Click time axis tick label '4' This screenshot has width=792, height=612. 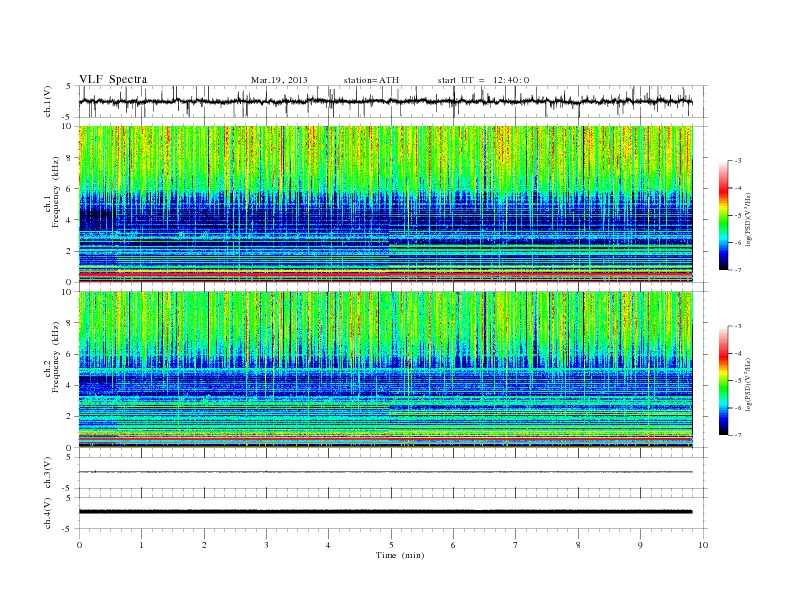click(328, 545)
